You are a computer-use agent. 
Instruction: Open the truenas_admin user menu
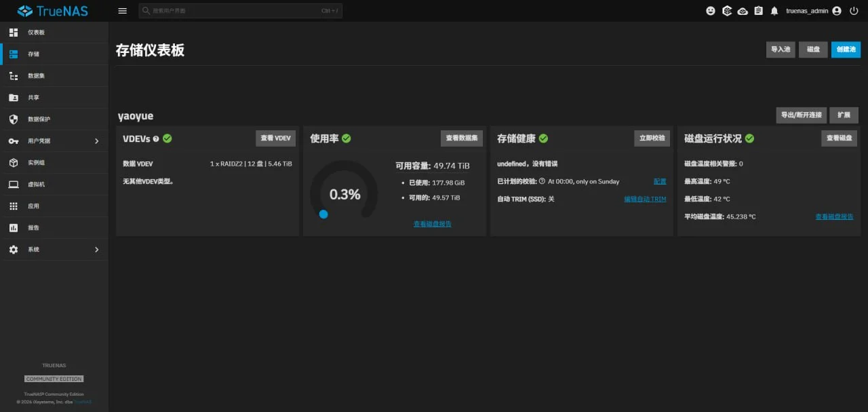coord(813,11)
